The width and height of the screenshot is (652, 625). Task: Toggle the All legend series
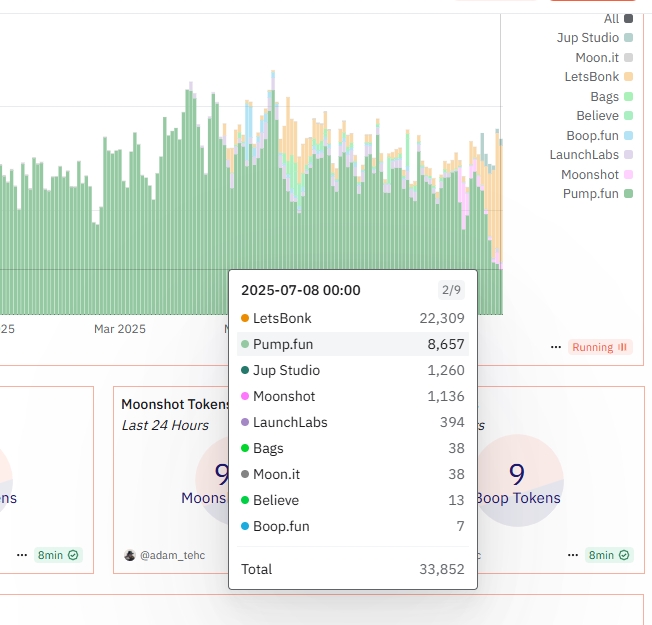618,19
